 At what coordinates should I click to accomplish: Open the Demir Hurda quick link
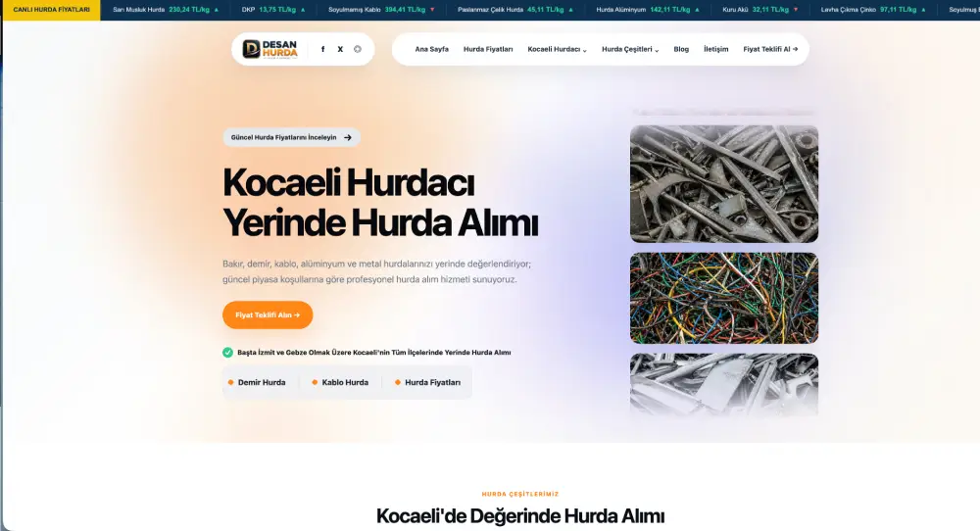257,382
